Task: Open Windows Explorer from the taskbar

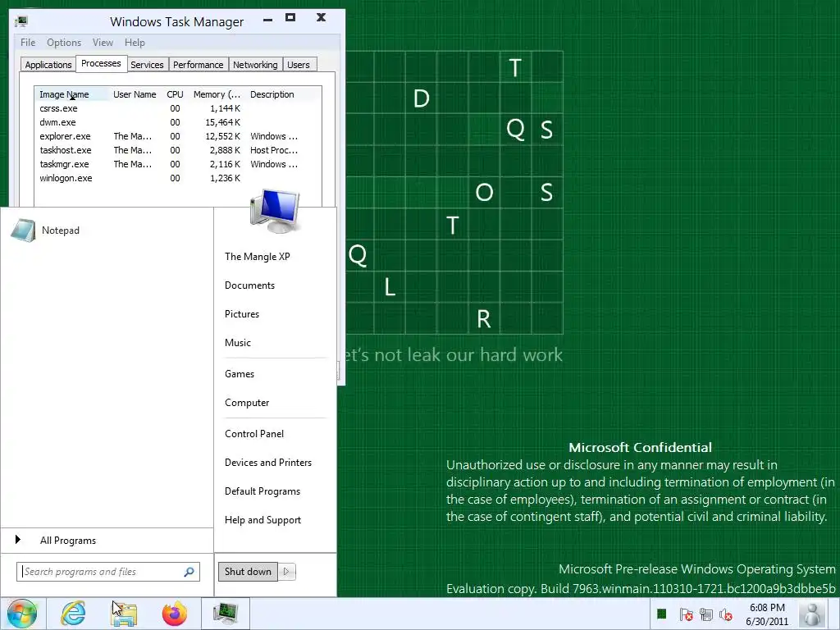Action: [x=124, y=614]
